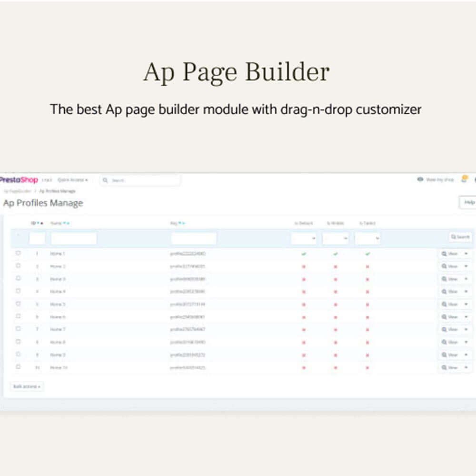Focus the top Search field
This screenshot has width=476, height=476.
click(x=140, y=180)
